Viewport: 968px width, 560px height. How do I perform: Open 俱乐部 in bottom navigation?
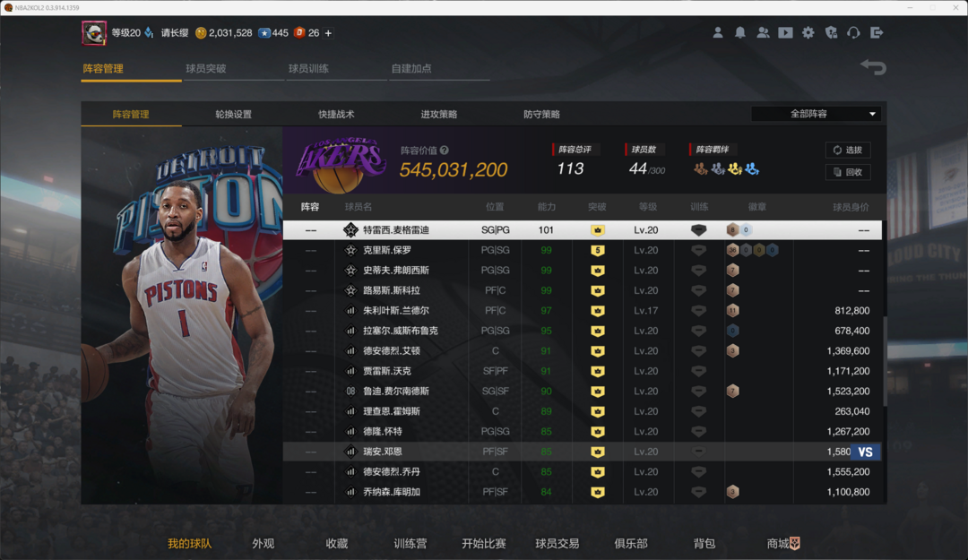coord(631,543)
